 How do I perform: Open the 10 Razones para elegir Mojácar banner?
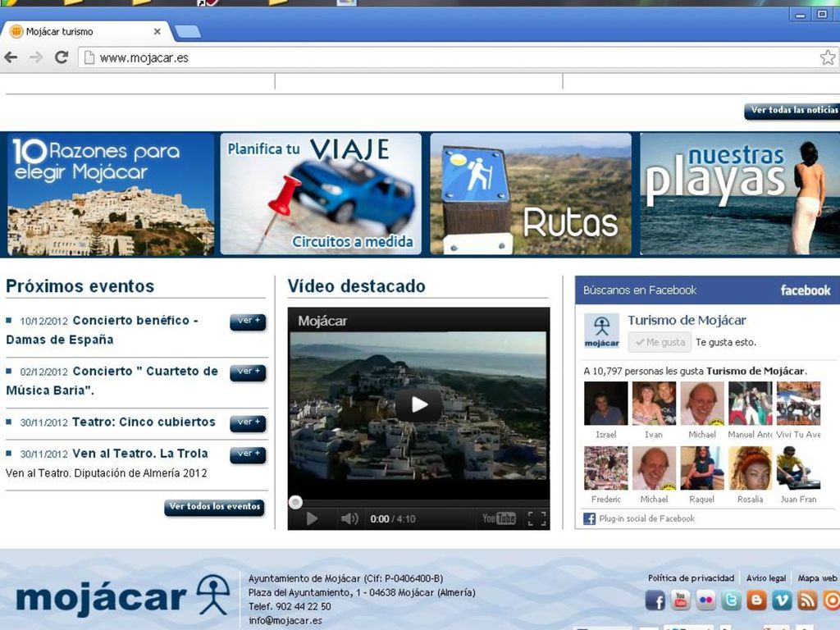click(111, 194)
